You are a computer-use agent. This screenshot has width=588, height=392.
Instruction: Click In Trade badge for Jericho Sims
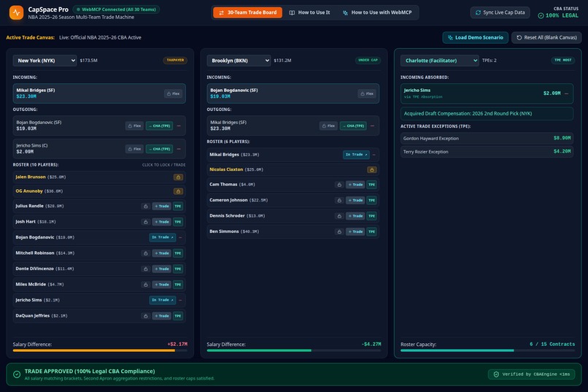point(163,300)
